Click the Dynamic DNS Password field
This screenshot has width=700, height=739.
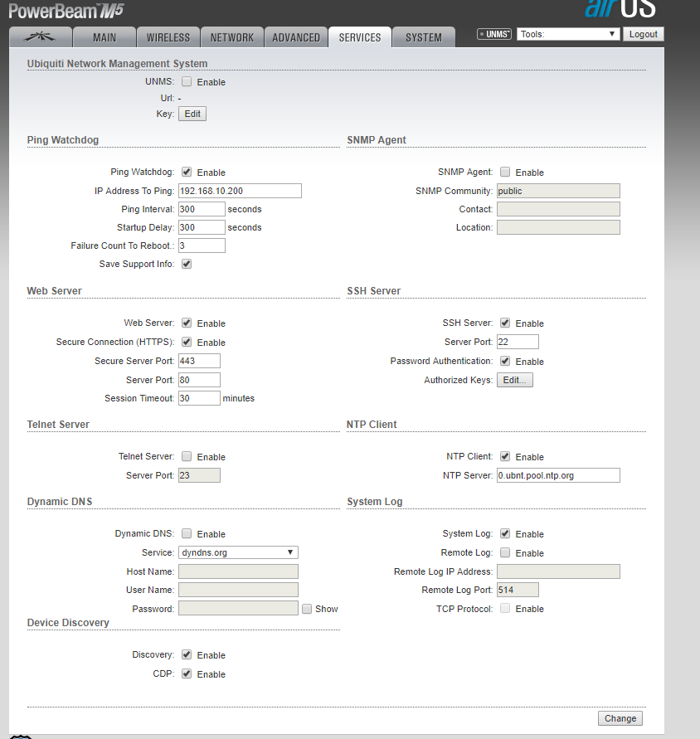click(239, 609)
